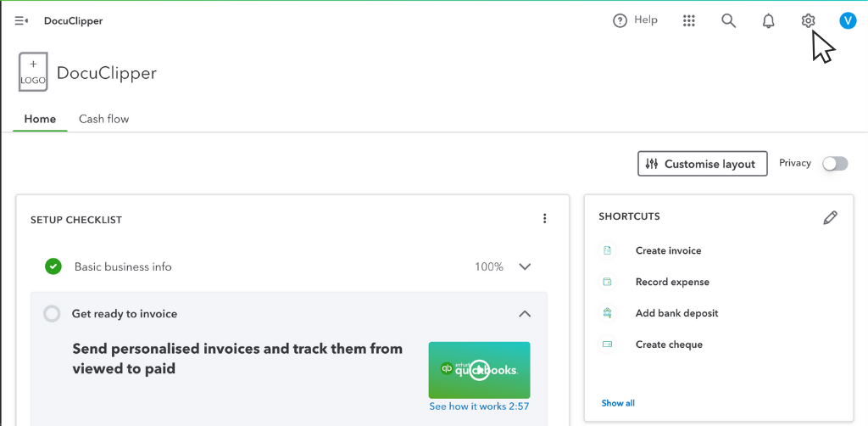Click the Create invoice shortcut icon
This screenshot has height=426, width=868.
pos(607,250)
